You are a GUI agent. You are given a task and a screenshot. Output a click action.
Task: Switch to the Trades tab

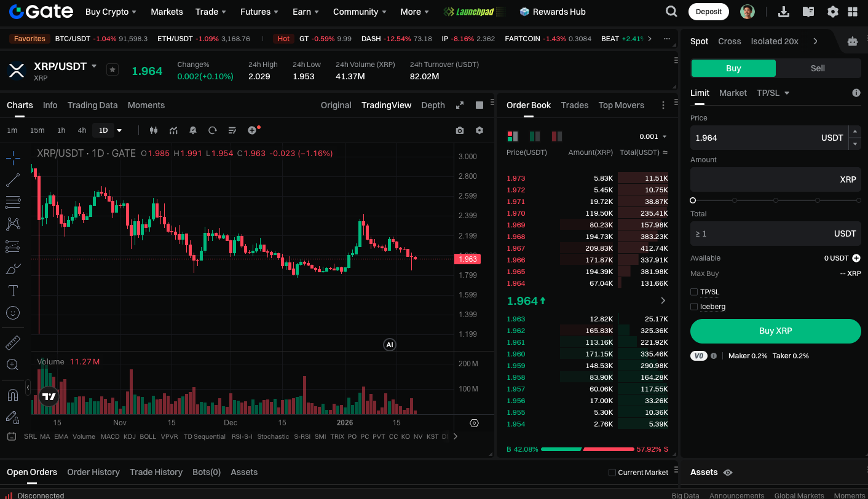574,105
